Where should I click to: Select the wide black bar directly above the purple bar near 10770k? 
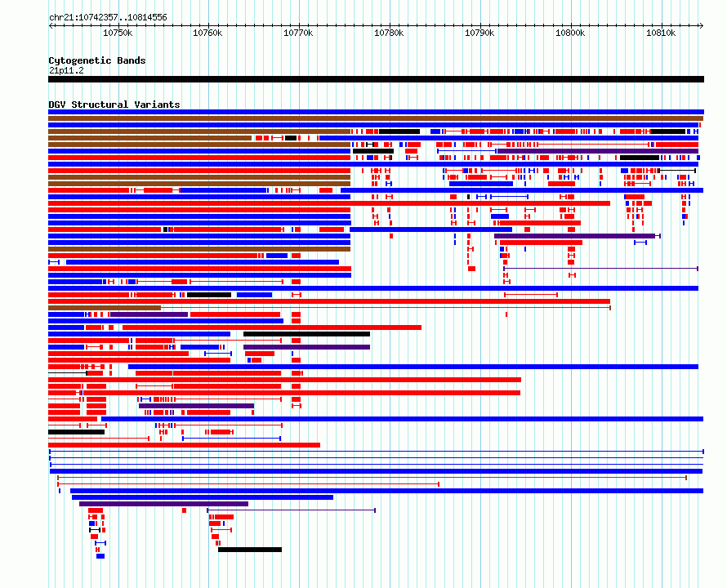tap(306, 334)
